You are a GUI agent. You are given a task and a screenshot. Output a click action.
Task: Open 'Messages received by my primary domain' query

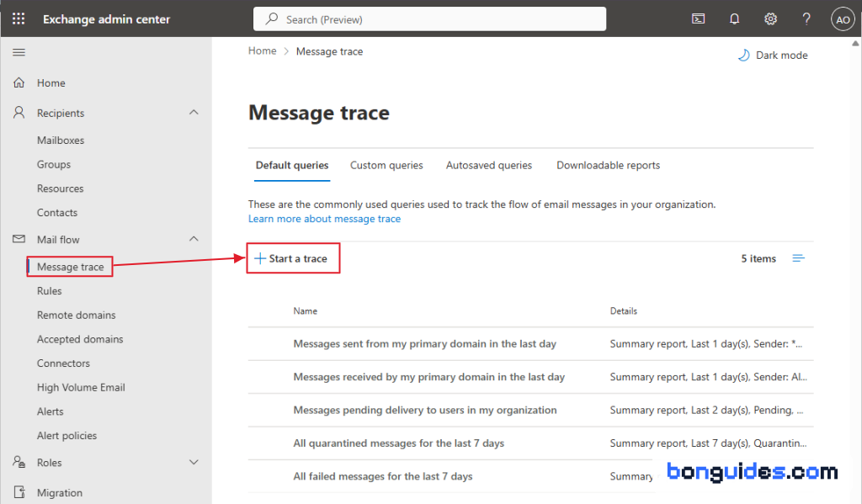pos(429,377)
